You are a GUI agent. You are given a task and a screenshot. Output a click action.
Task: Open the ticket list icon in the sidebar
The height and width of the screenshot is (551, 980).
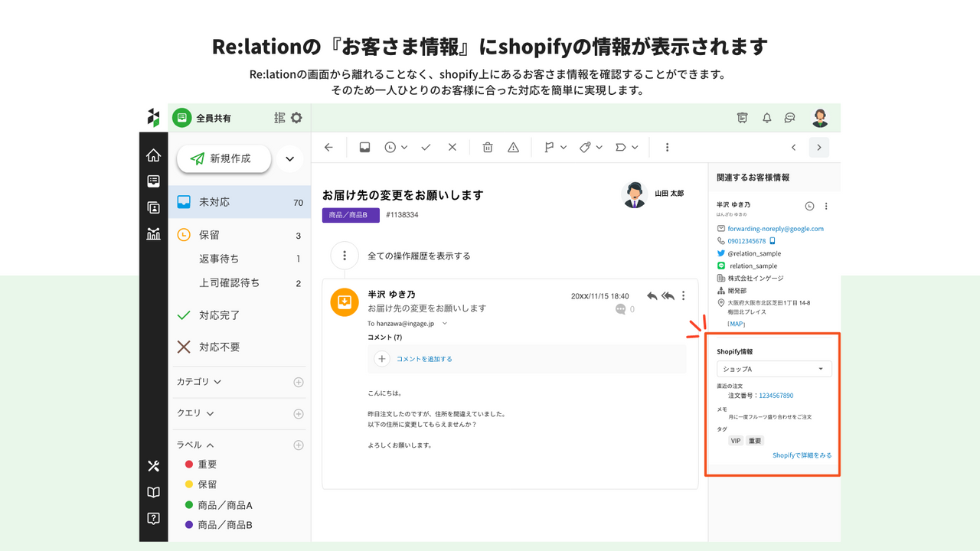pyautogui.click(x=153, y=181)
